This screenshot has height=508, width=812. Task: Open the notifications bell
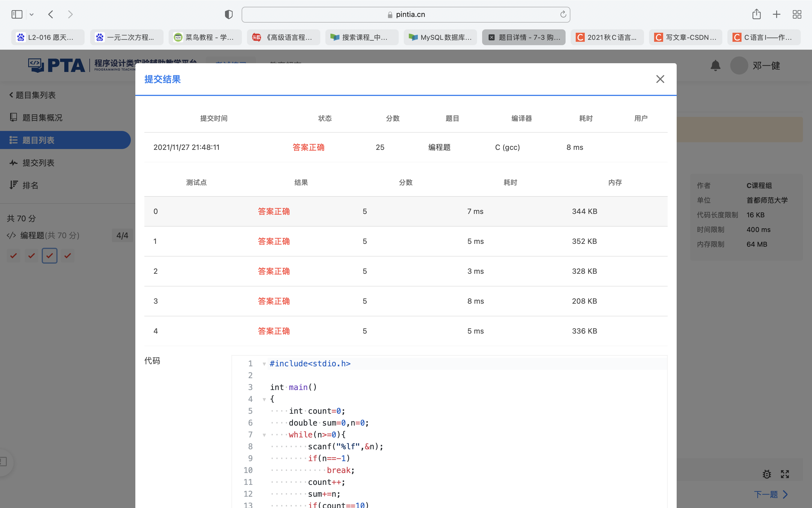pyautogui.click(x=715, y=65)
